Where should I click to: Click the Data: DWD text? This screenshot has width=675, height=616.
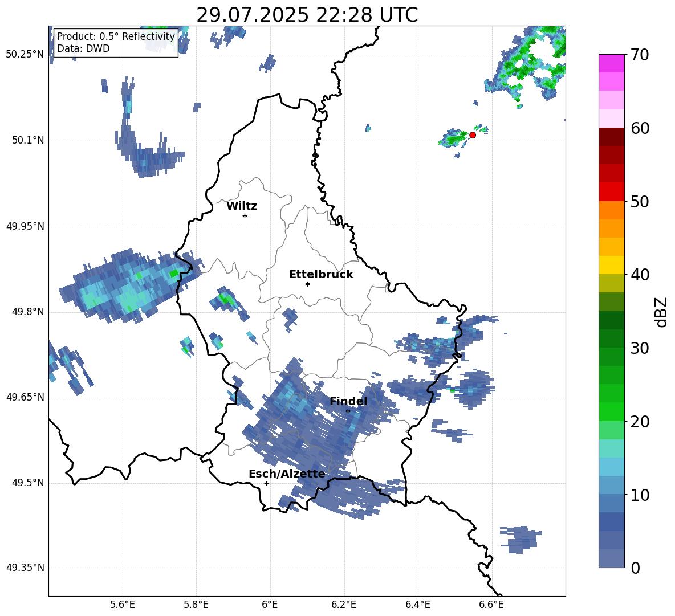click(83, 48)
